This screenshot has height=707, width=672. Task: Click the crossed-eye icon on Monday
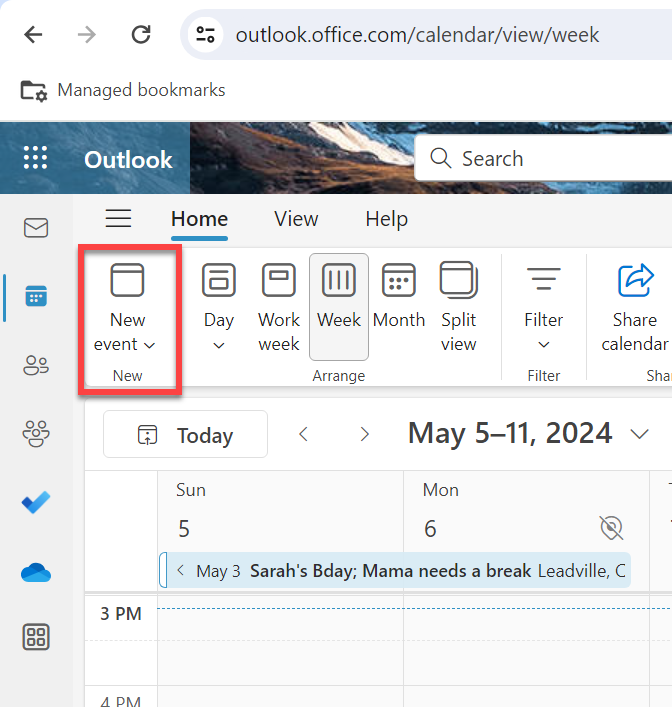point(612,528)
